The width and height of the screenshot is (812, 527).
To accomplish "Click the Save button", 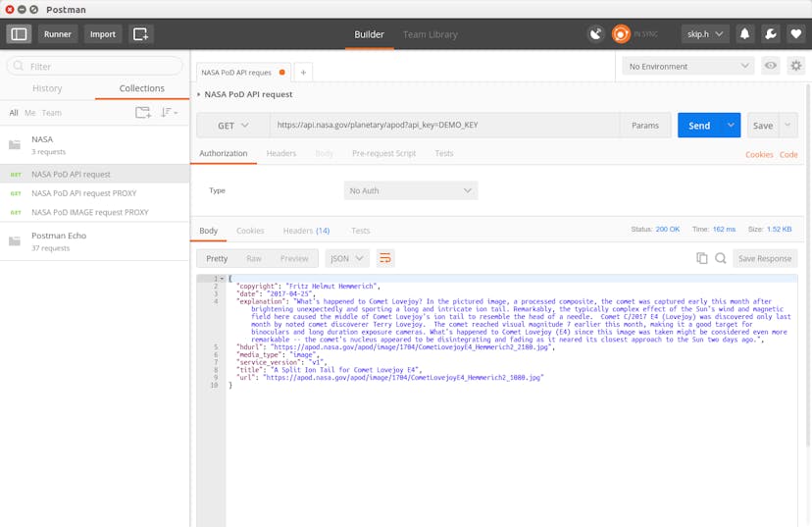I will pyautogui.click(x=763, y=126).
